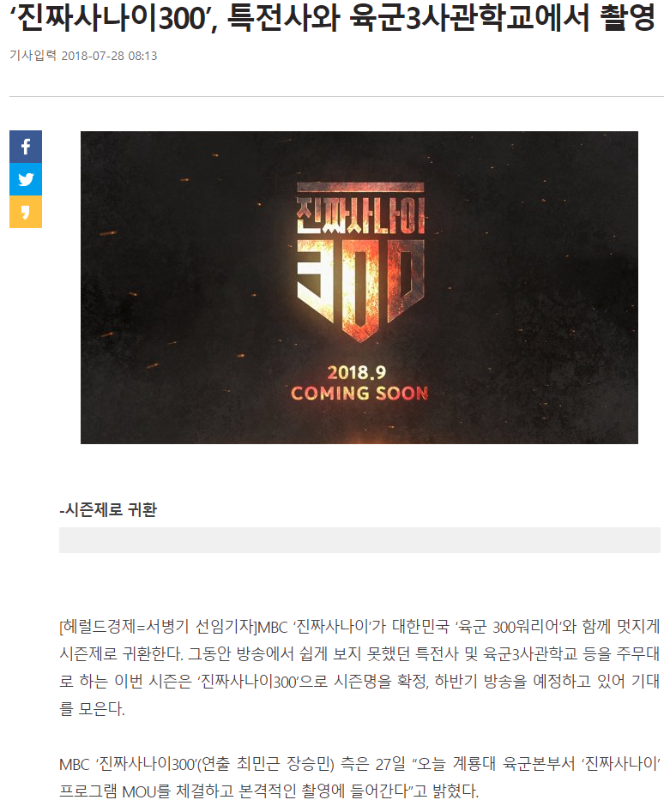Click the empty gray bar under the subheading

point(359,540)
